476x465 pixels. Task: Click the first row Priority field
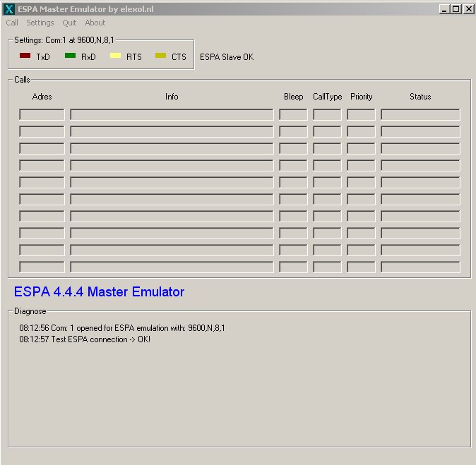tap(361, 114)
